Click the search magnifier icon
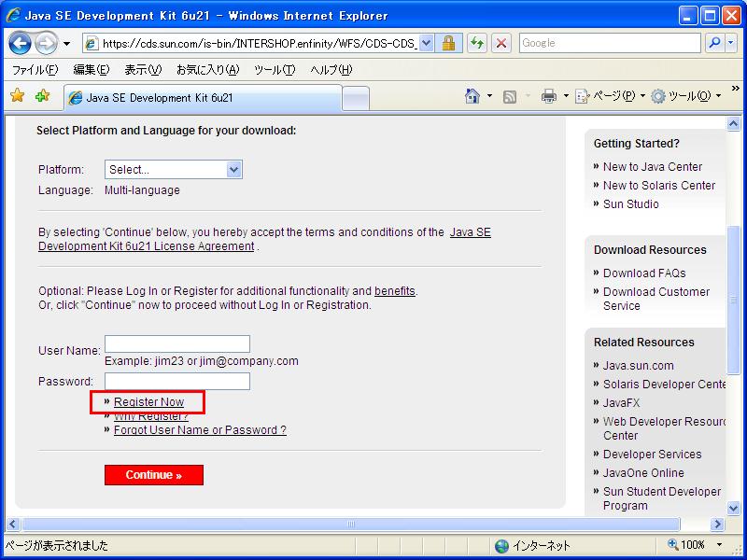Viewport: 747px width, 560px height. point(714,43)
